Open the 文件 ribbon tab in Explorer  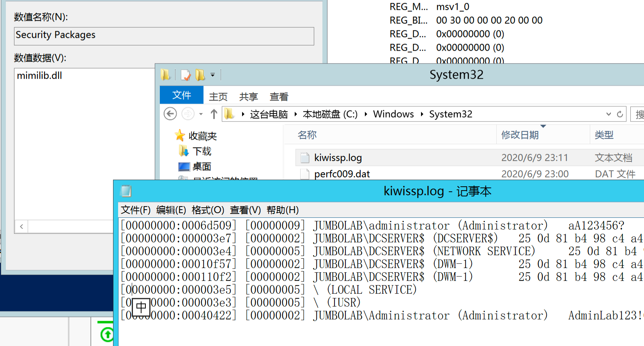point(182,95)
